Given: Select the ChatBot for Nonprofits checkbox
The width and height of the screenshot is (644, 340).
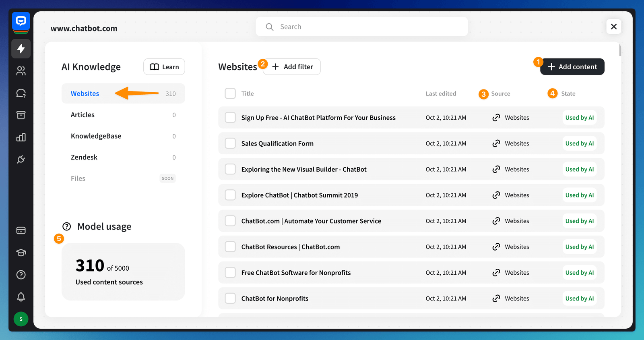Looking at the screenshot, I should 230,299.
